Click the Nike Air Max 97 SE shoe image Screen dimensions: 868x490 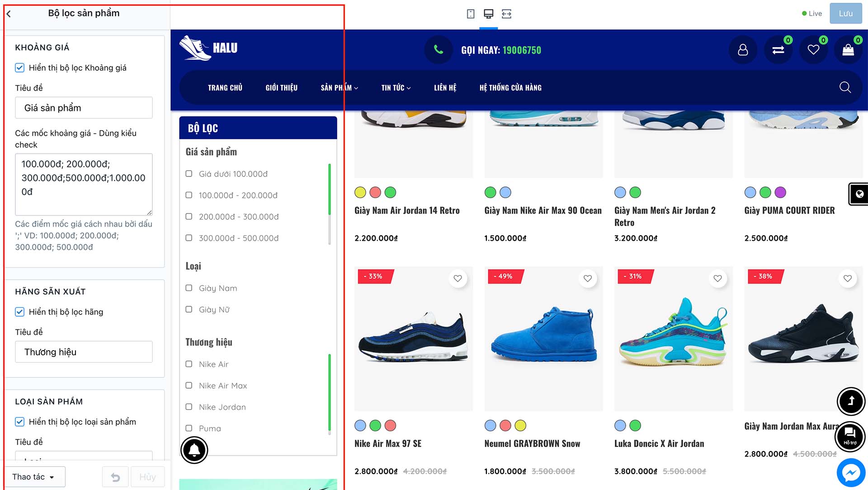click(x=413, y=338)
